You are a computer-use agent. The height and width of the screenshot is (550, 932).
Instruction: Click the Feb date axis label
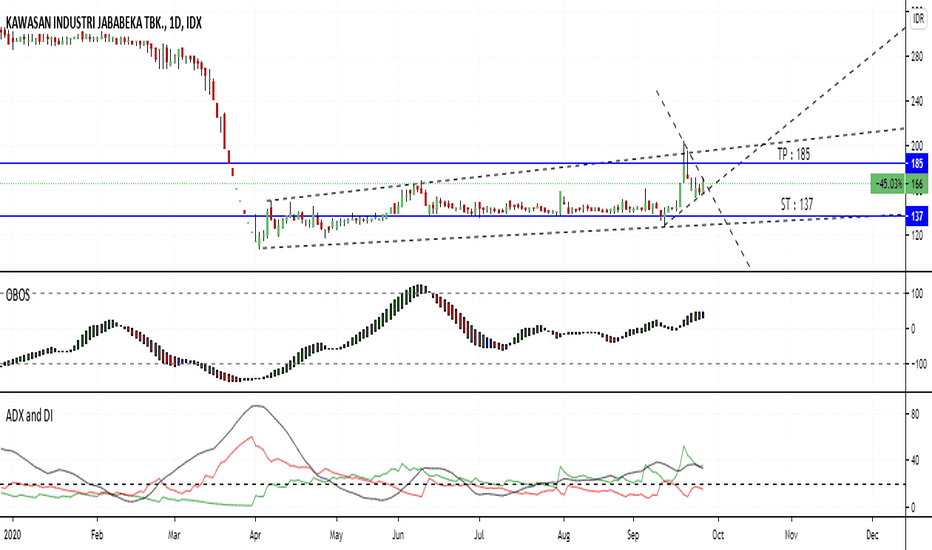pyautogui.click(x=97, y=535)
